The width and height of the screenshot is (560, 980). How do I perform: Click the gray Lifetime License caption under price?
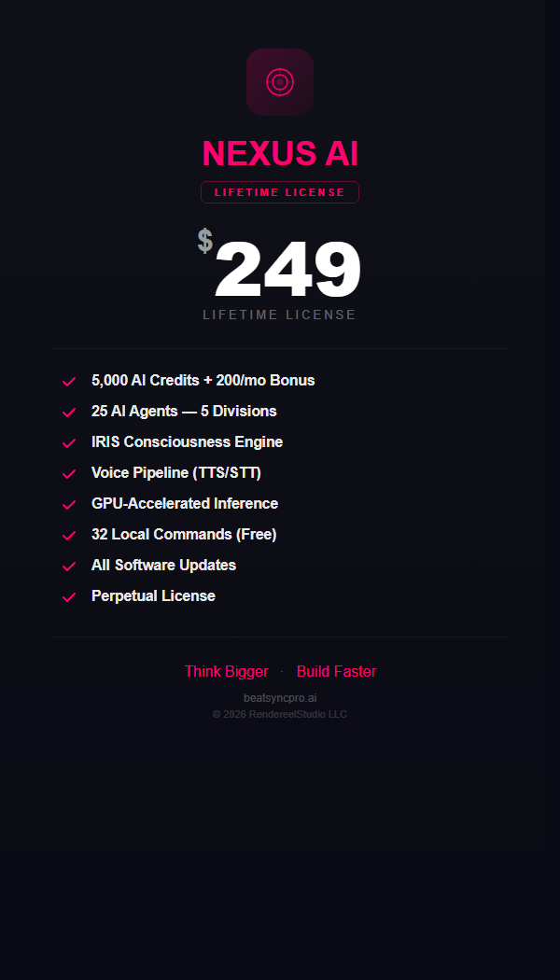coord(280,315)
